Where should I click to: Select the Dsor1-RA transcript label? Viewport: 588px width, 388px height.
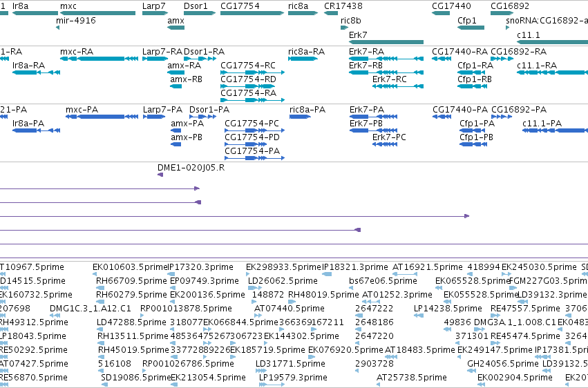click(x=204, y=51)
